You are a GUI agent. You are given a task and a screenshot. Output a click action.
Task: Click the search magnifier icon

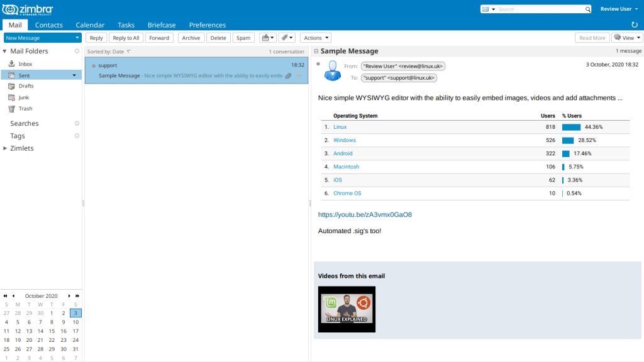tap(588, 9)
